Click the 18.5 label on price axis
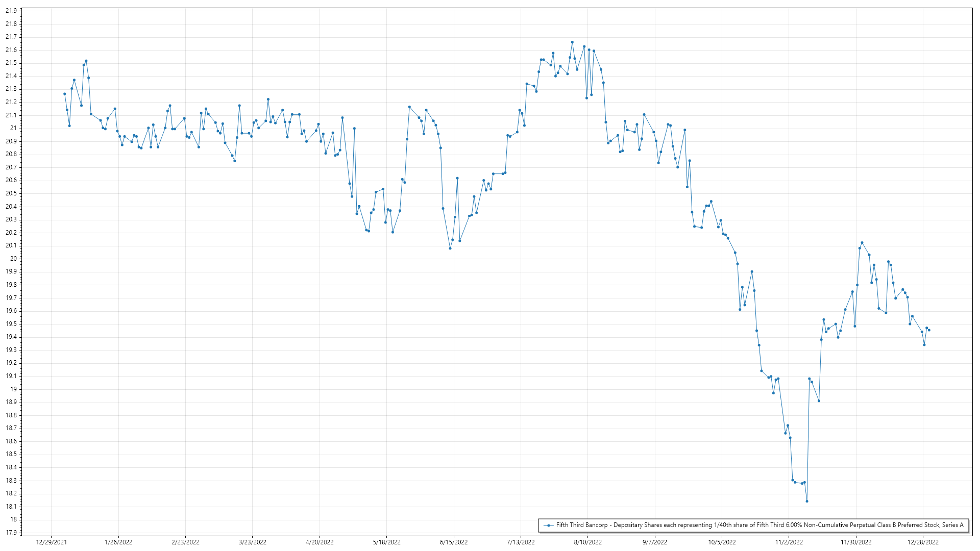The height and width of the screenshot is (551, 980). pyautogui.click(x=11, y=454)
